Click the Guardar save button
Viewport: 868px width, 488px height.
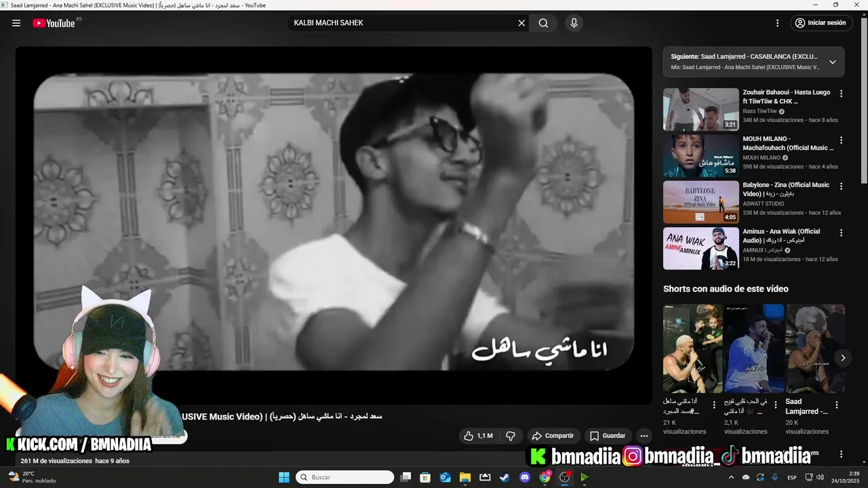tap(608, 436)
